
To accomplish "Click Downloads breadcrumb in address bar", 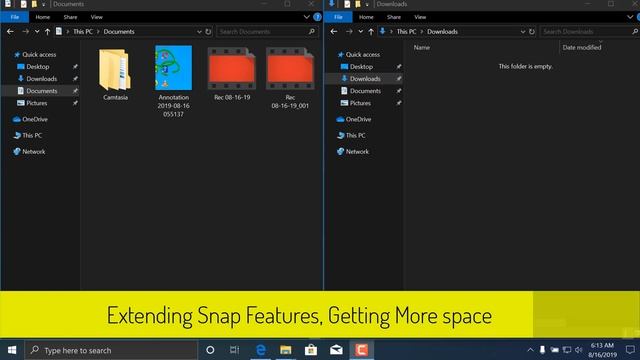I will click(442, 31).
